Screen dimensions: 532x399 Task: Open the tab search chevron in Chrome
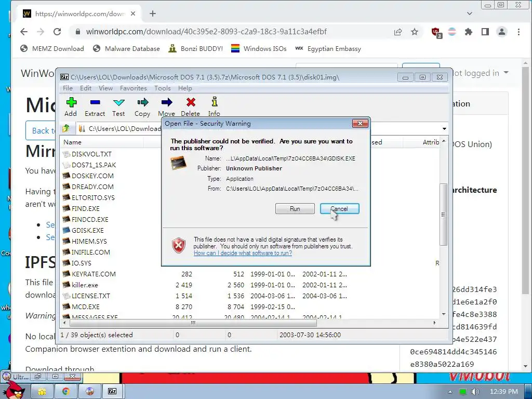tap(470, 14)
